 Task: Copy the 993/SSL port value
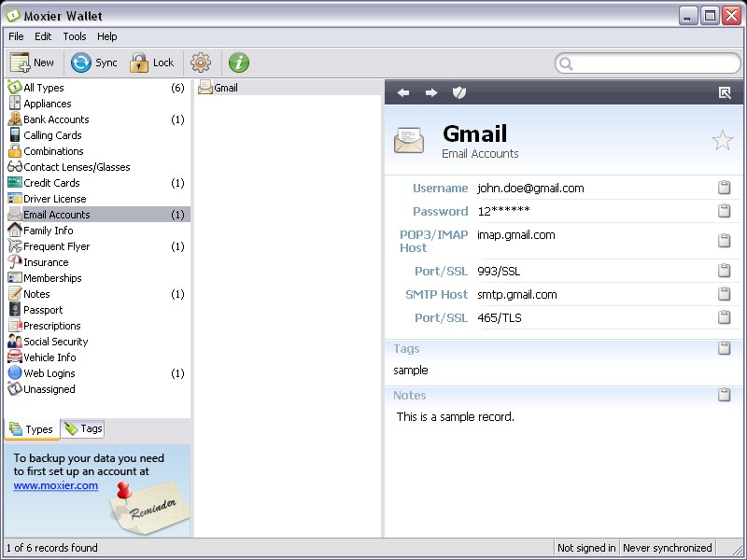coord(725,271)
